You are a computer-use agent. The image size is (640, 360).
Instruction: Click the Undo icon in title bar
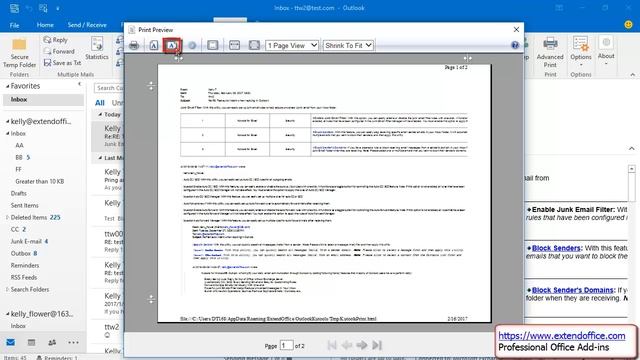click(29, 8)
